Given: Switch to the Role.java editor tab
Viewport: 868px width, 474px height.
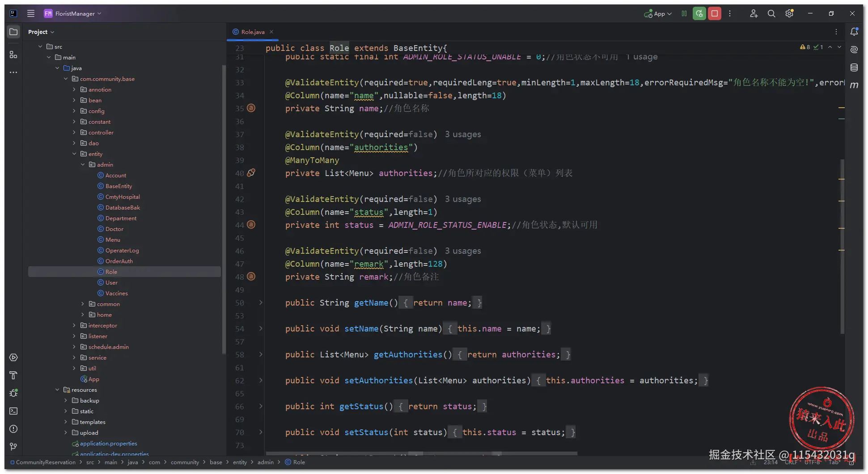Looking at the screenshot, I should [253, 32].
